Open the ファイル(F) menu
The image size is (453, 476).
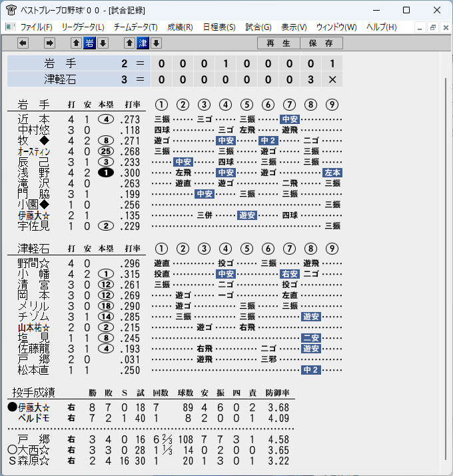tap(37, 27)
